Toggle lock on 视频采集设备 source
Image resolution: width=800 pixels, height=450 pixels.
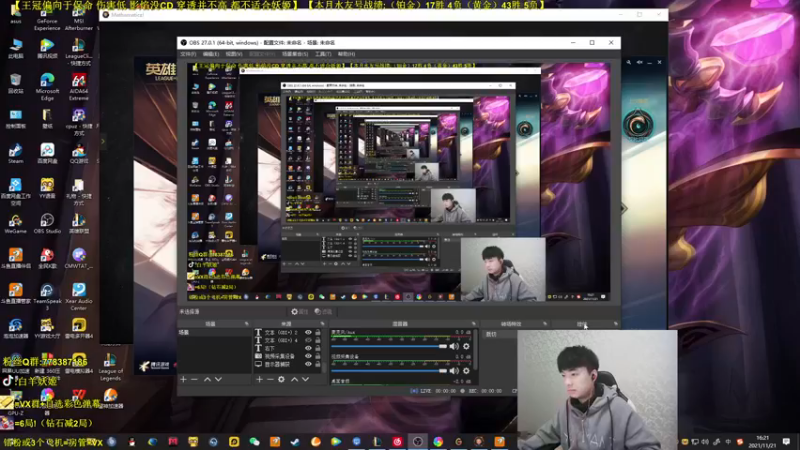point(318,356)
